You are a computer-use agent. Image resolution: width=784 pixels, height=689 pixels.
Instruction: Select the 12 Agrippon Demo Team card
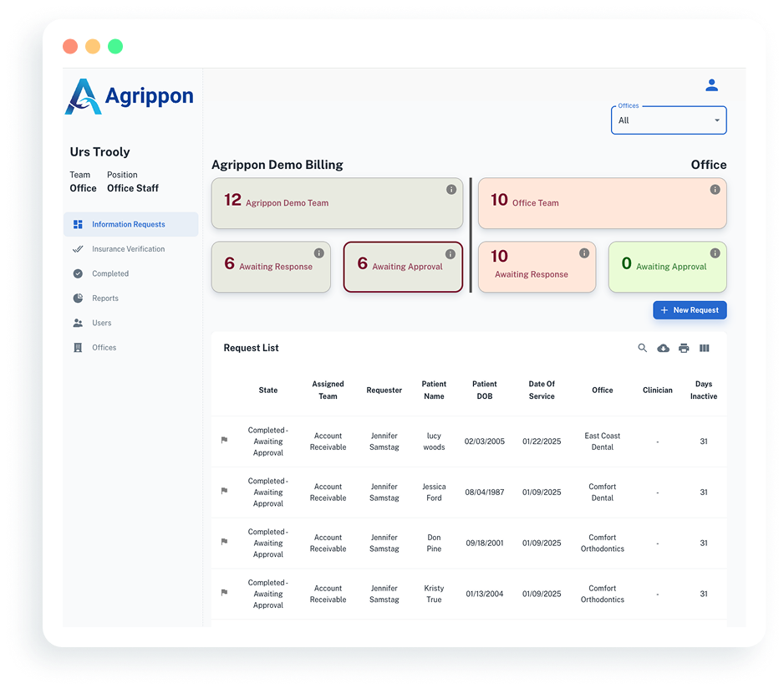[x=337, y=203]
